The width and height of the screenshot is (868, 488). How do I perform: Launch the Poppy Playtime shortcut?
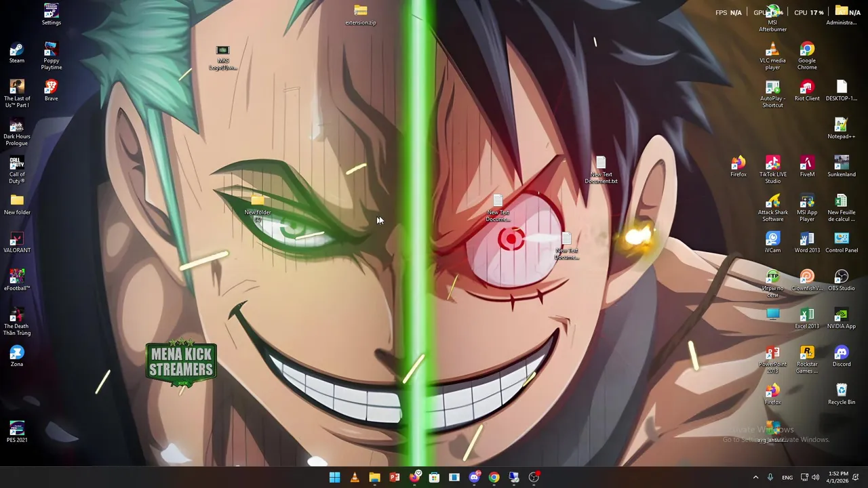pos(51,56)
